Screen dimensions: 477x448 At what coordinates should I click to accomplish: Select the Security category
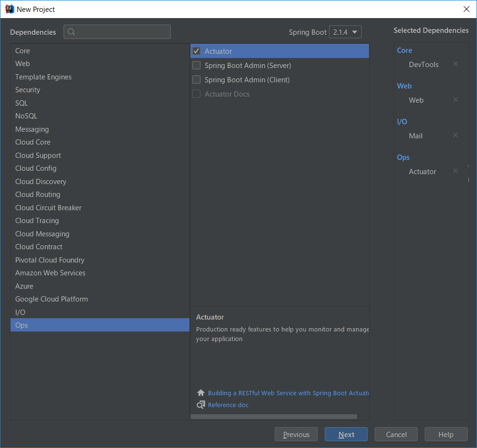(100, 90)
